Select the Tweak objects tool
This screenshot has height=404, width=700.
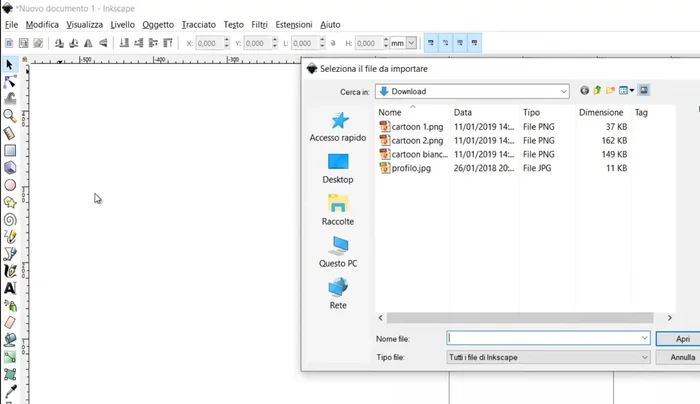click(x=10, y=99)
